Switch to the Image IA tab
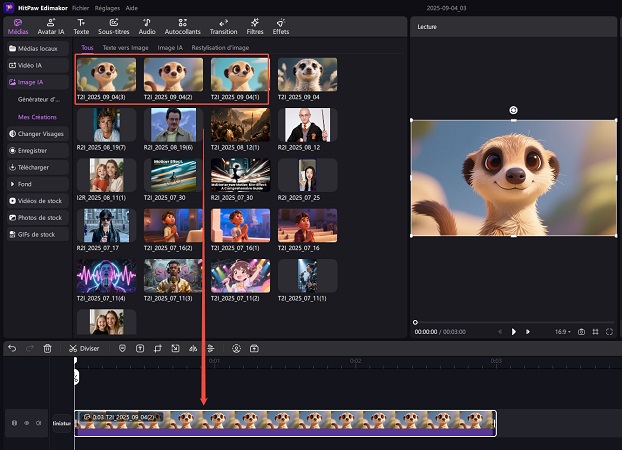Image resolution: width=622 pixels, height=450 pixels. [170, 48]
